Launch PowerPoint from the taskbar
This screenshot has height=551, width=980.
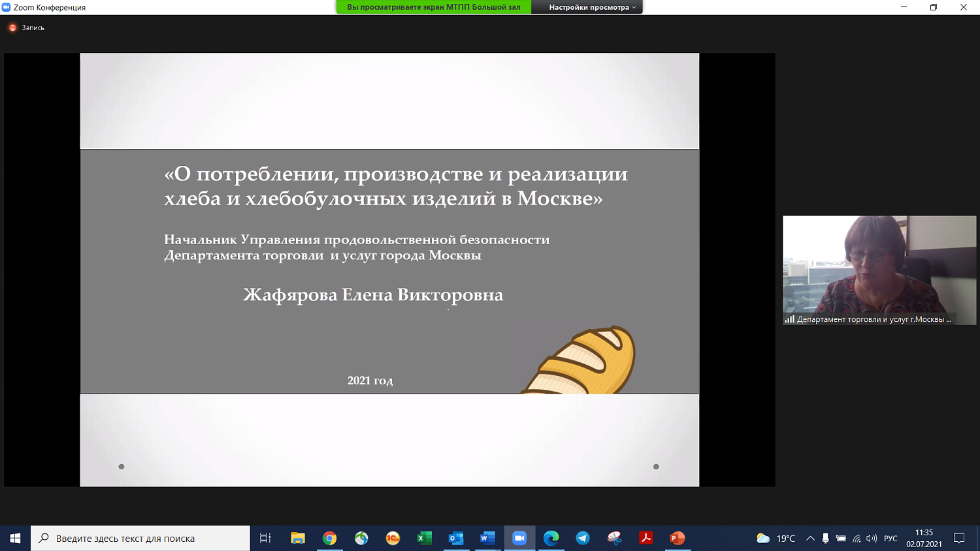click(x=676, y=538)
